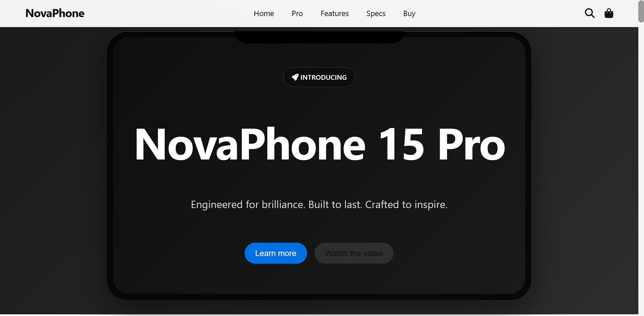Open the Specs navigation item

tap(376, 13)
